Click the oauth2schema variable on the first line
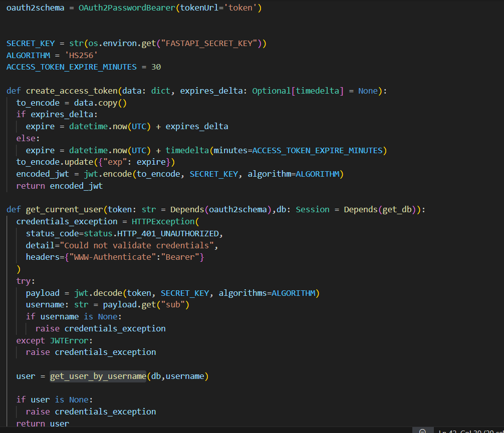The image size is (504, 433). point(36,8)
